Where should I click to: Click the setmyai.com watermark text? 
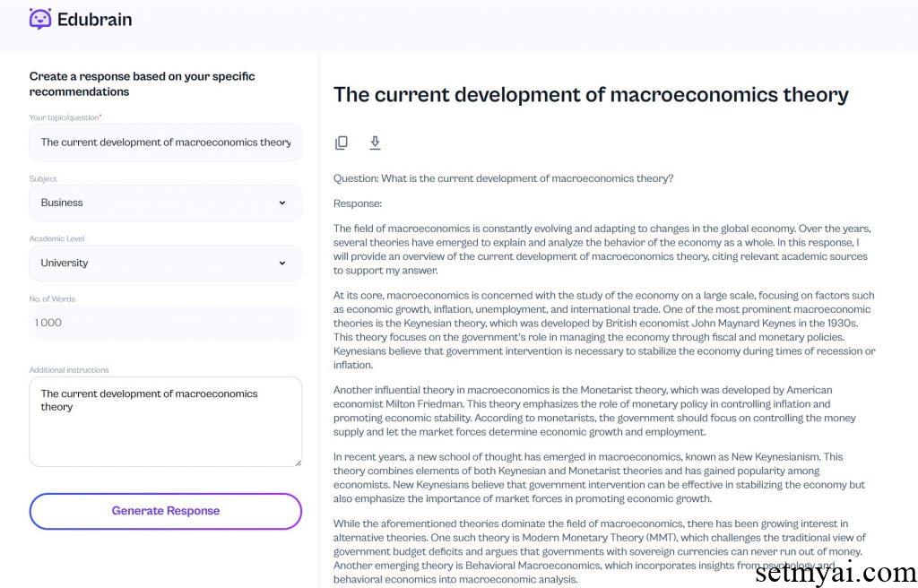[x=836, y=572]
